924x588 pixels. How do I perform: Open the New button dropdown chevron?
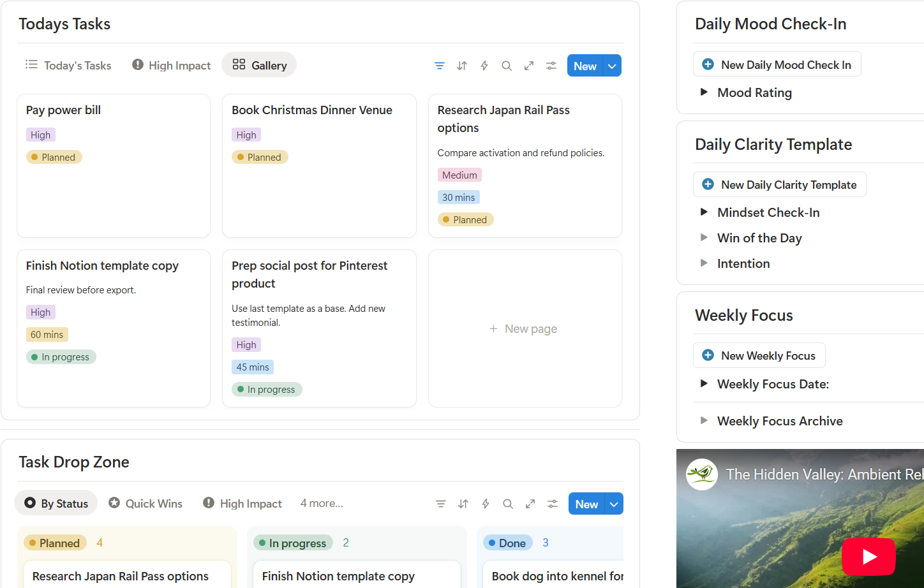click(612, 65)
